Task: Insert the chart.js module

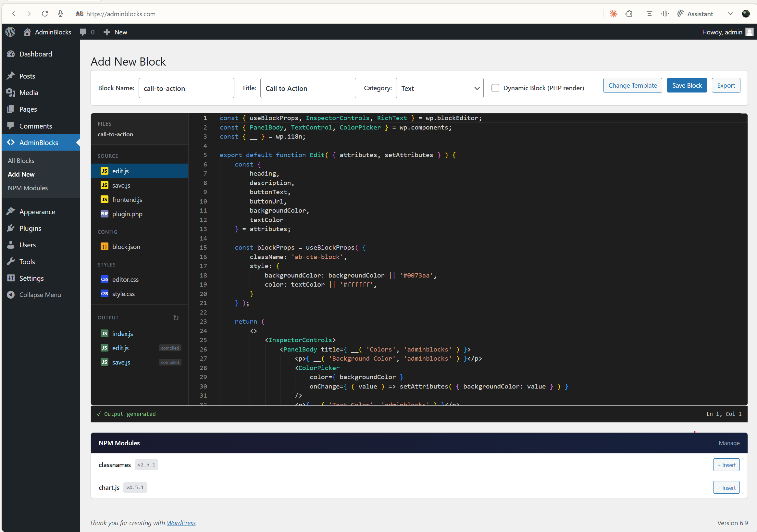Action: (726, 488)
